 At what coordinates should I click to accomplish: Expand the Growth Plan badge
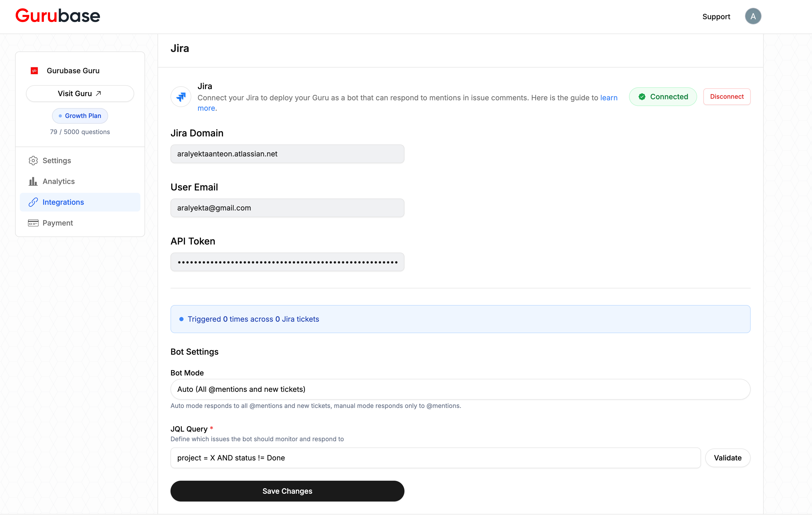coord(80,116)
